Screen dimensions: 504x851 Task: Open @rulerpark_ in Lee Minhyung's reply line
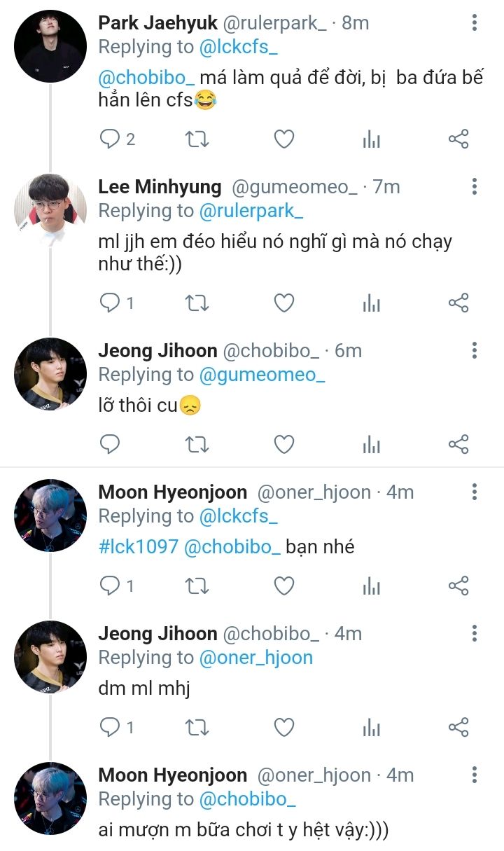(x=251, y=211)
